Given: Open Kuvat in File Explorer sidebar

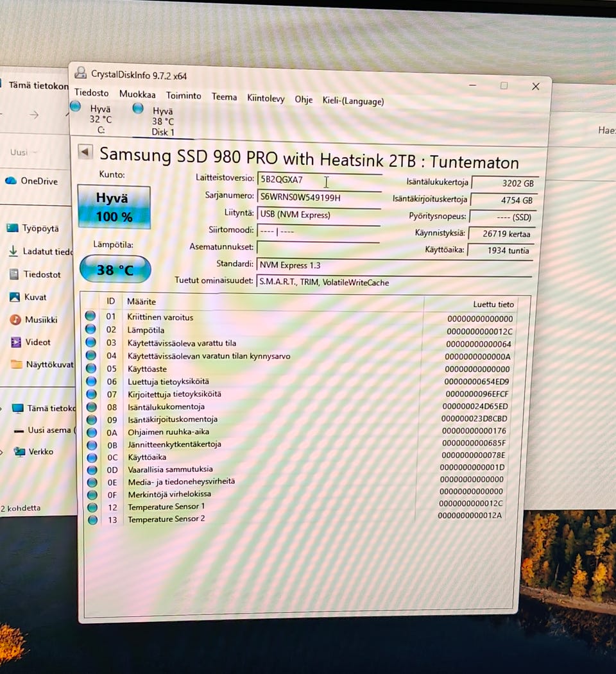Looking at the screenshot, I should (x=28, y=297).
